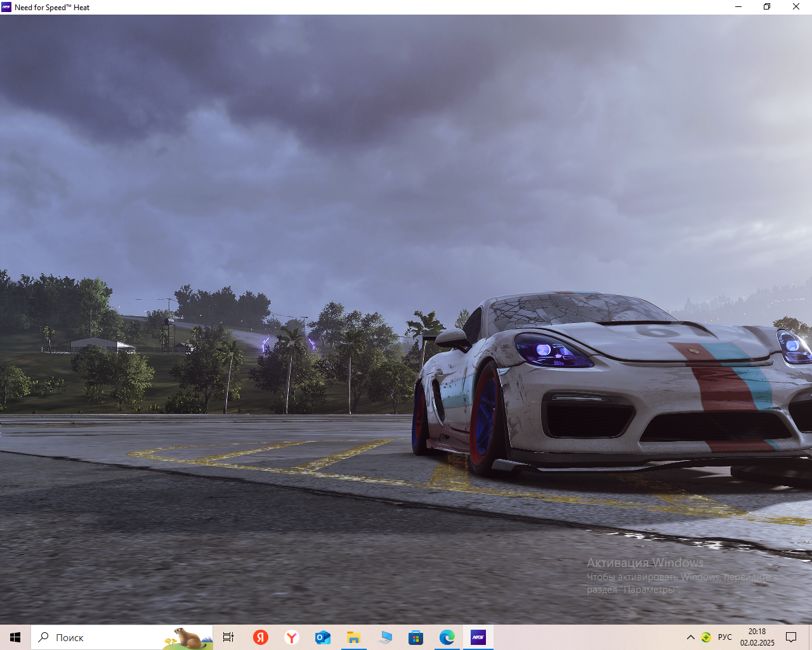Switch the РУС input language indicator

coord(725,637)
